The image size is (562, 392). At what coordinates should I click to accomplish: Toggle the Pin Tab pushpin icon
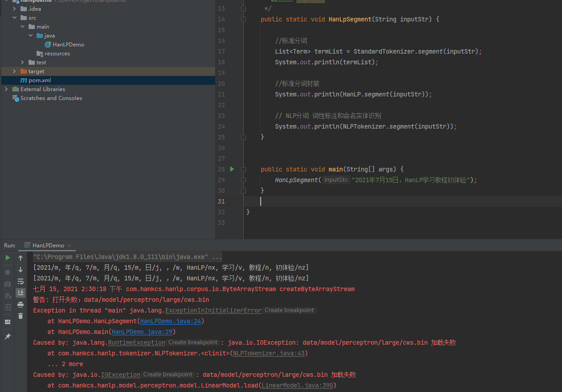(x=8, y=337)
